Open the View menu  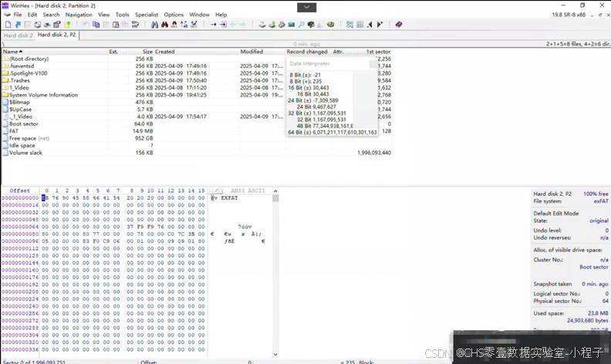coord(103,15)
